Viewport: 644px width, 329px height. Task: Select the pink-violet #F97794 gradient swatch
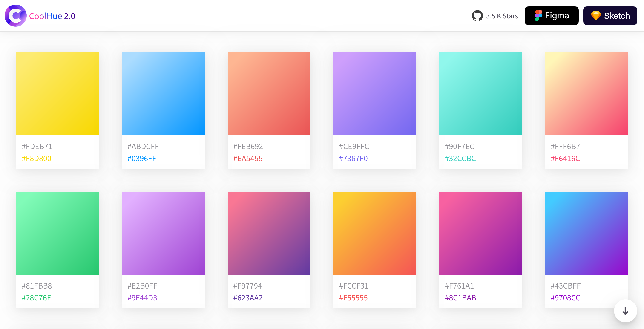(269, 233)
